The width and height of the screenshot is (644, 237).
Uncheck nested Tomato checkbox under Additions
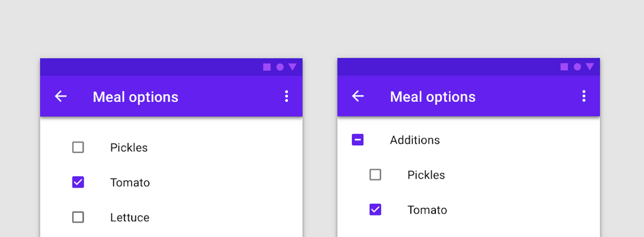[x=376, y=210]
